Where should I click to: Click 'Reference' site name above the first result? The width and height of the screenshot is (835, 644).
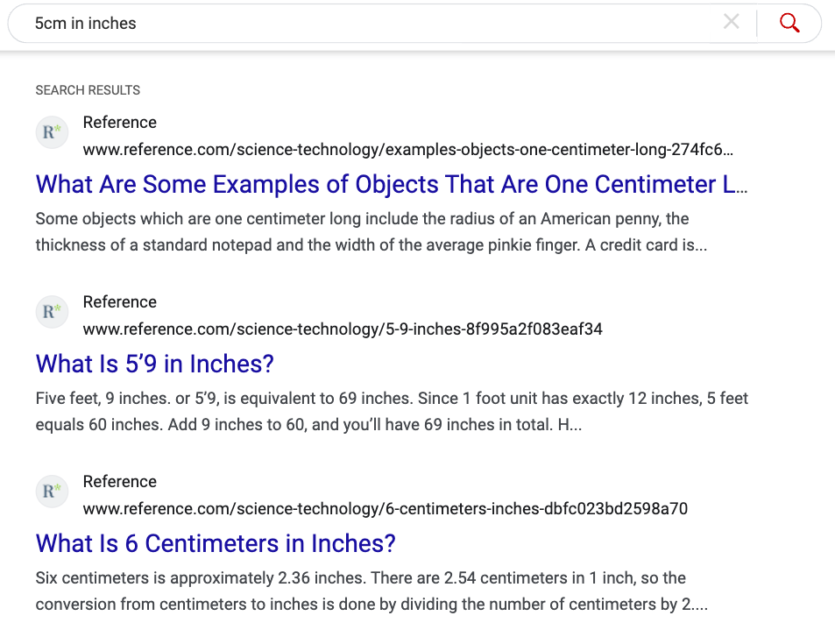(x=120, y=123)
